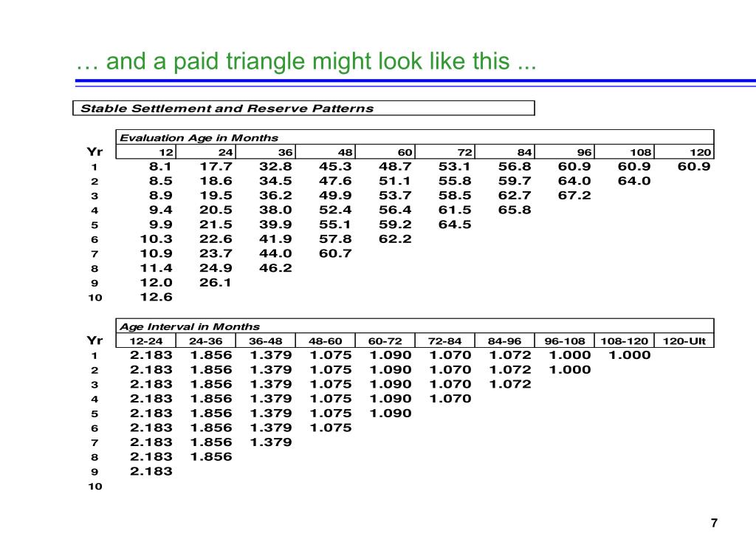Select the 67.2 paid value
This screenshot has height=545, width=756.
coord(574,196)
